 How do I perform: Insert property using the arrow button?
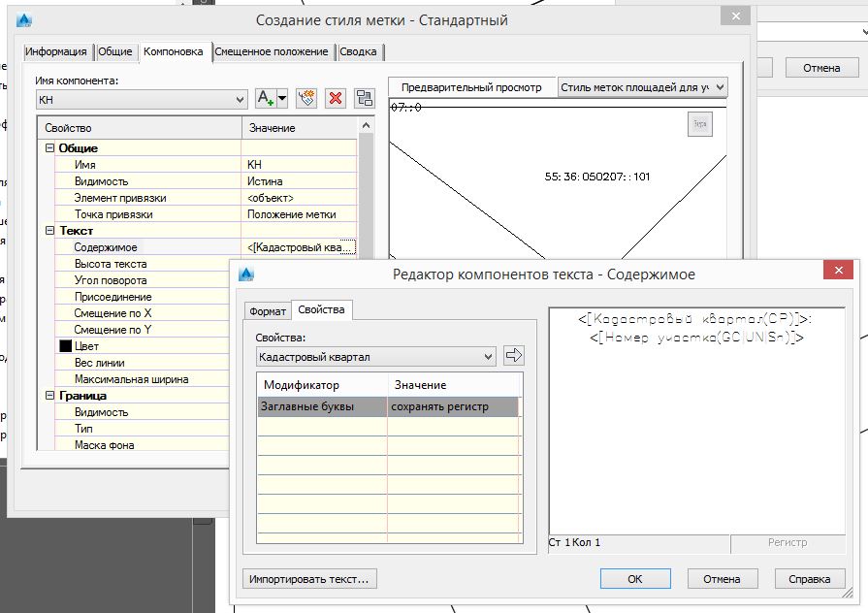click(x=514, y=356)
